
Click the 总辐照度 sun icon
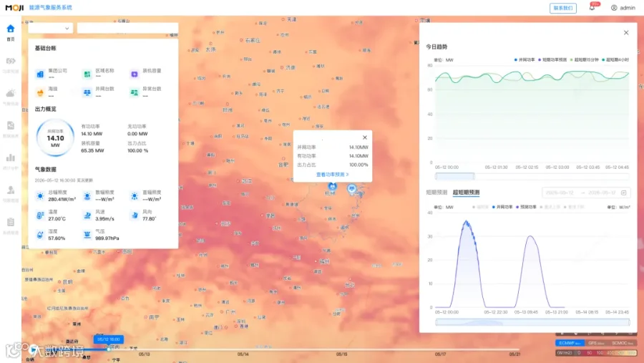pos(40,196)
